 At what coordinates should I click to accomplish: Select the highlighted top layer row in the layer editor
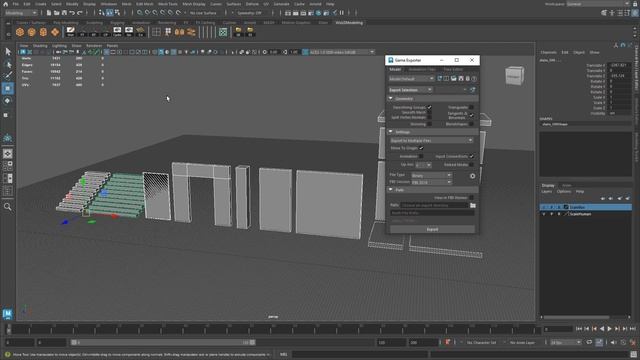[x=586, y=207]
